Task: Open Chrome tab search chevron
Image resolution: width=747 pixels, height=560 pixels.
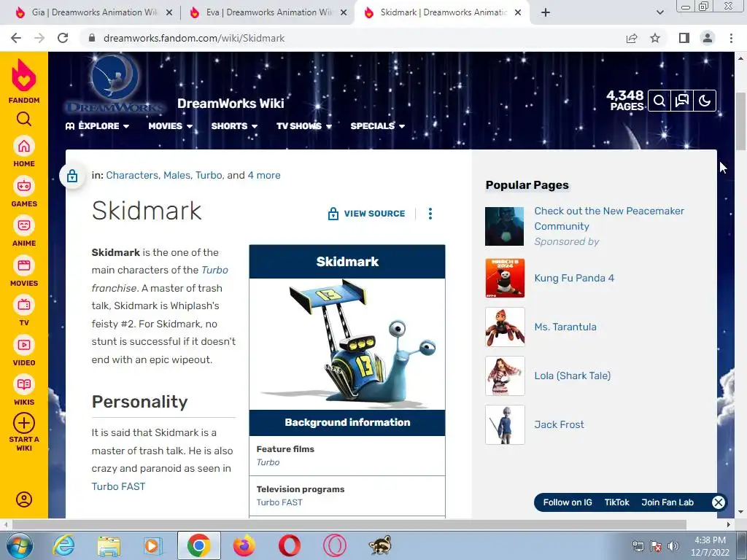Action: [659, 13]
